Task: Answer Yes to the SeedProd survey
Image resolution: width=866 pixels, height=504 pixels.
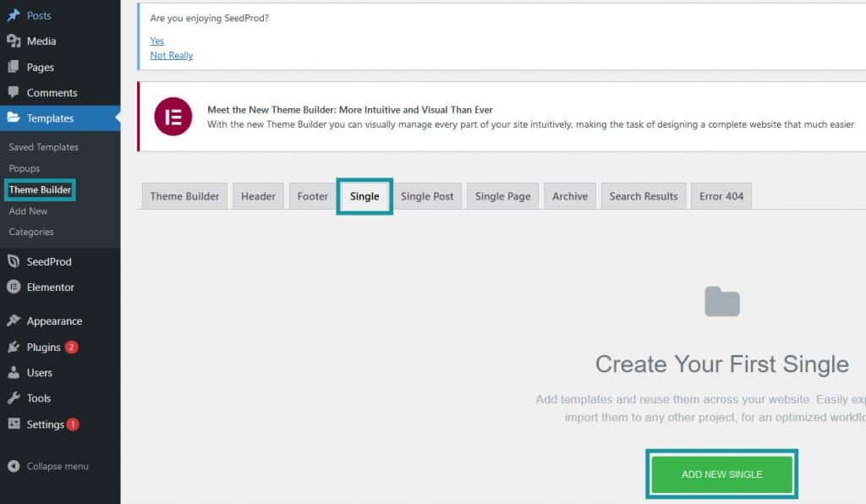Action: (156, 41)
